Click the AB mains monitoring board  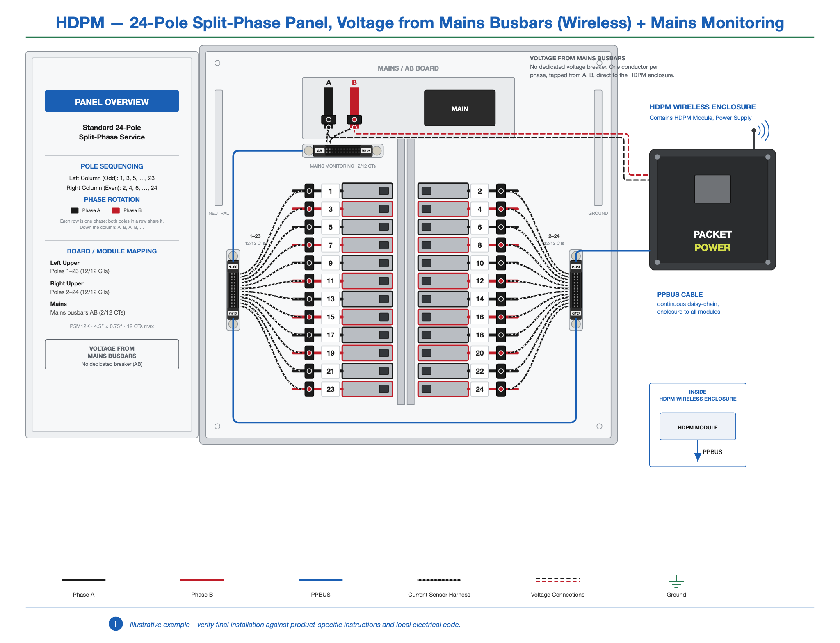342,151
